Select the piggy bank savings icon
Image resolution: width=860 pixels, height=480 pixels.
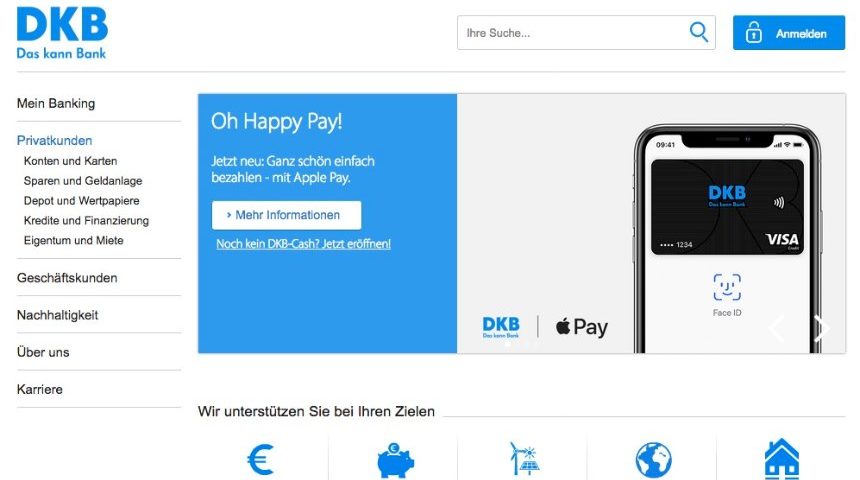pyautogui.click(x=395, y=460)
